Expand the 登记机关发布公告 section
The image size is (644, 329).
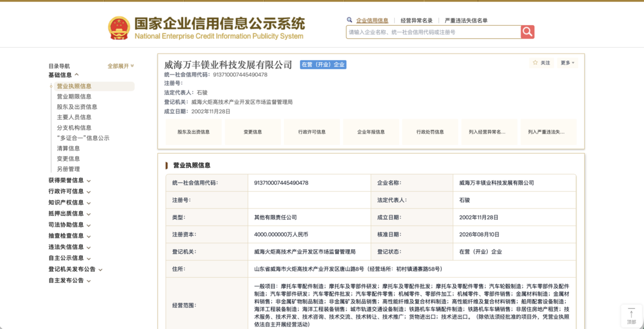(x=75, y=269)
